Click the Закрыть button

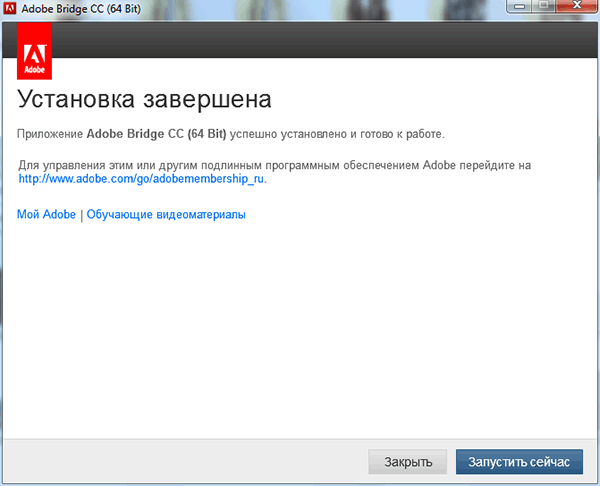point(408,462)
